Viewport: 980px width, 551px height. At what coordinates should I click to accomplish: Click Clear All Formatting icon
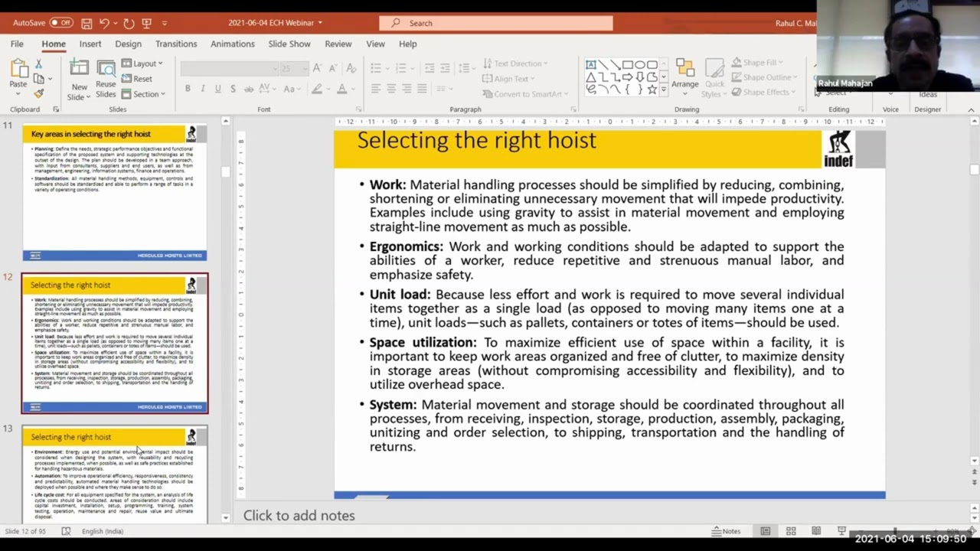tap(351, 69)
